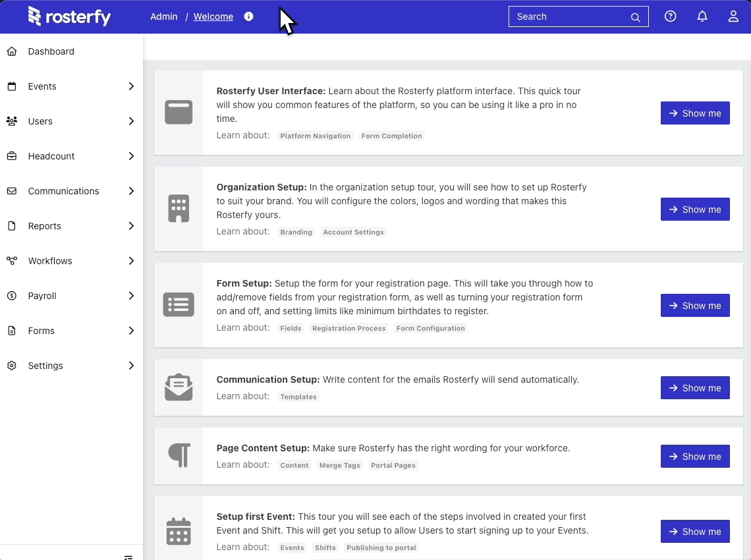Image resolution: width=751 pixels, height=560 pixels.
Task: Click the Payroll dollar icon
Action: click(12, 296)
